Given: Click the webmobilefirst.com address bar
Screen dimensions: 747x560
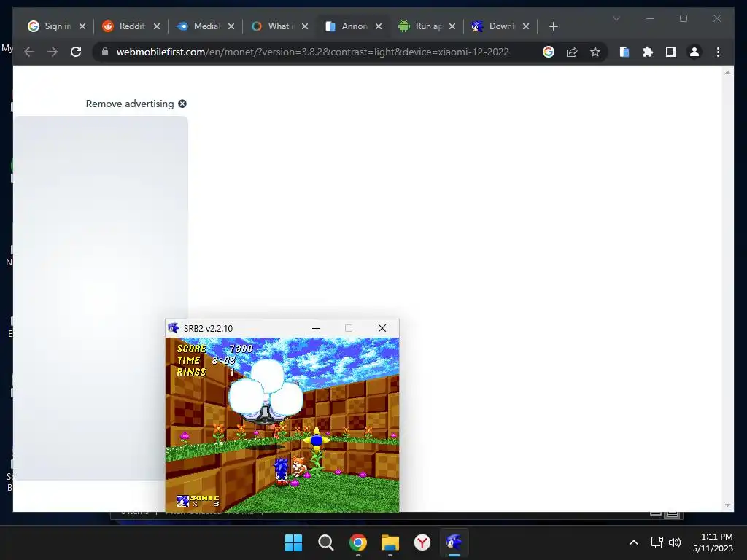Looking at the screenshot, I should pos(312,52).
